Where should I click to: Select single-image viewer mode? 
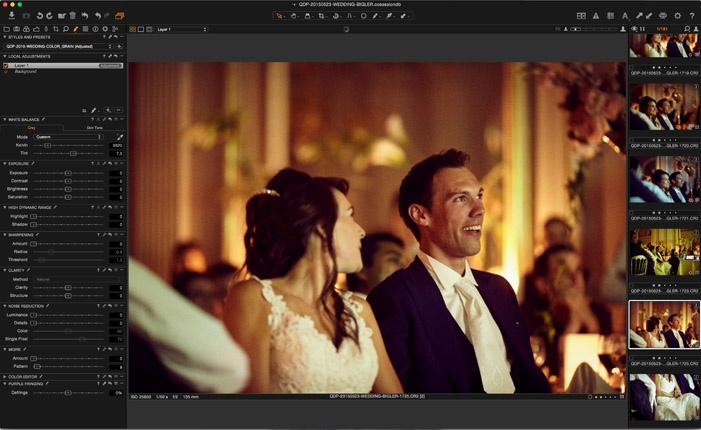141,30
